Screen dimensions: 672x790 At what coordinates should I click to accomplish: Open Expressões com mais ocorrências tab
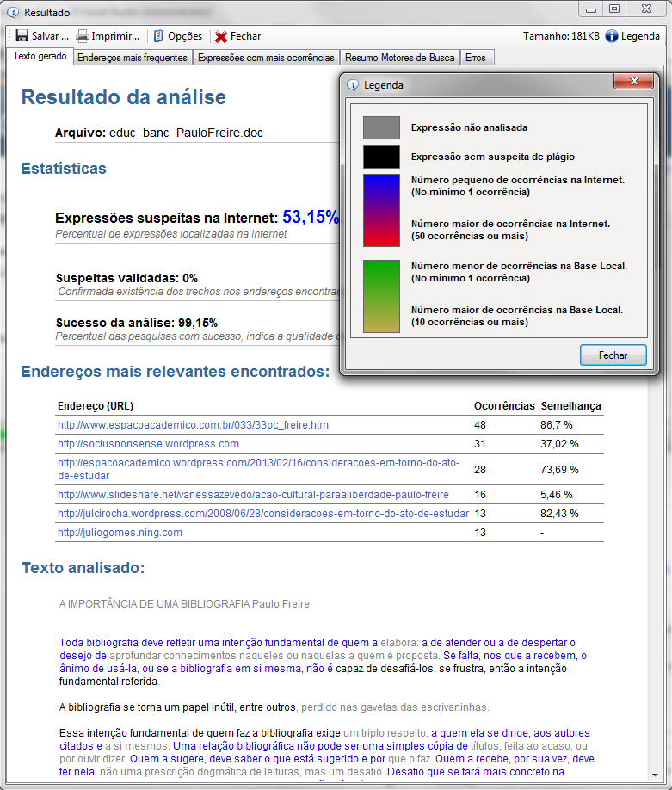(266, 58)
